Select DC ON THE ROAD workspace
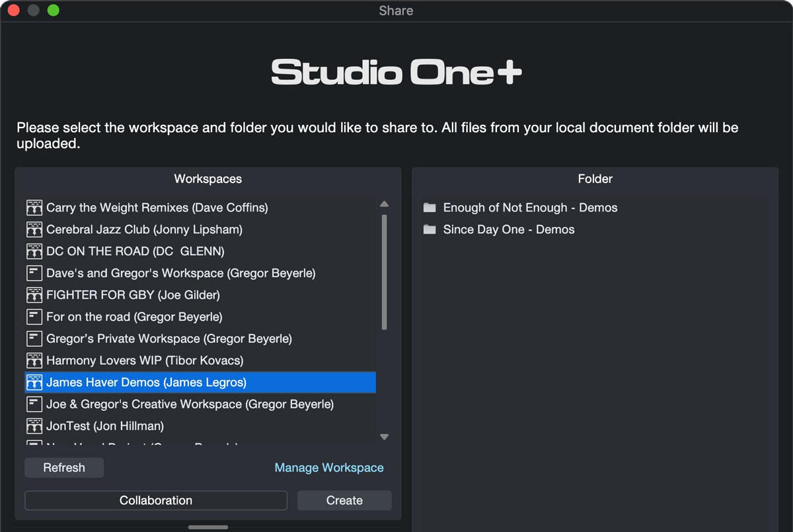This screenshot has height=532, width=793. tap(135, 251)
